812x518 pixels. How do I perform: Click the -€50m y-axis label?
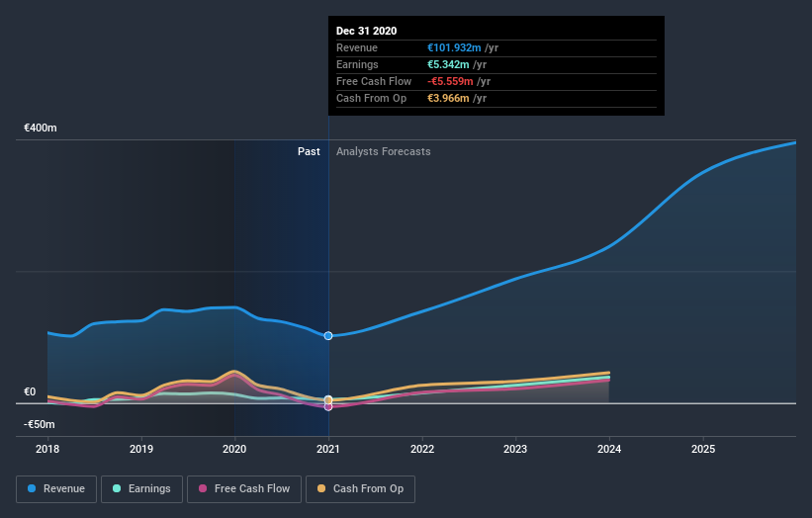click(39, 424)
